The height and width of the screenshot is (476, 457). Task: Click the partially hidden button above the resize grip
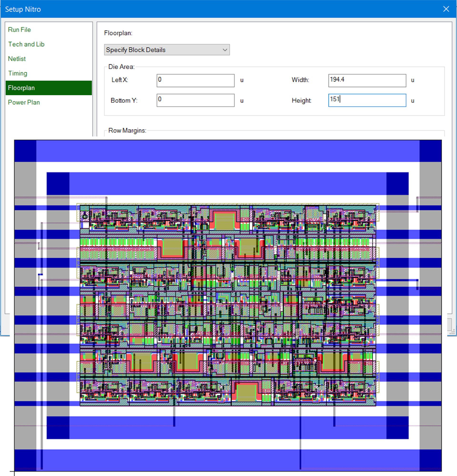(x=449, y=324)
